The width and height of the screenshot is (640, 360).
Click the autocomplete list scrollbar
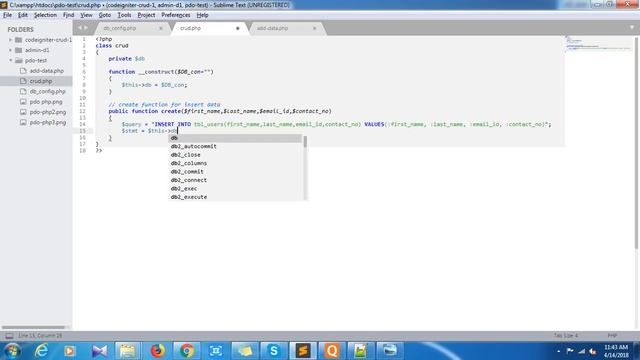(305, 142)
